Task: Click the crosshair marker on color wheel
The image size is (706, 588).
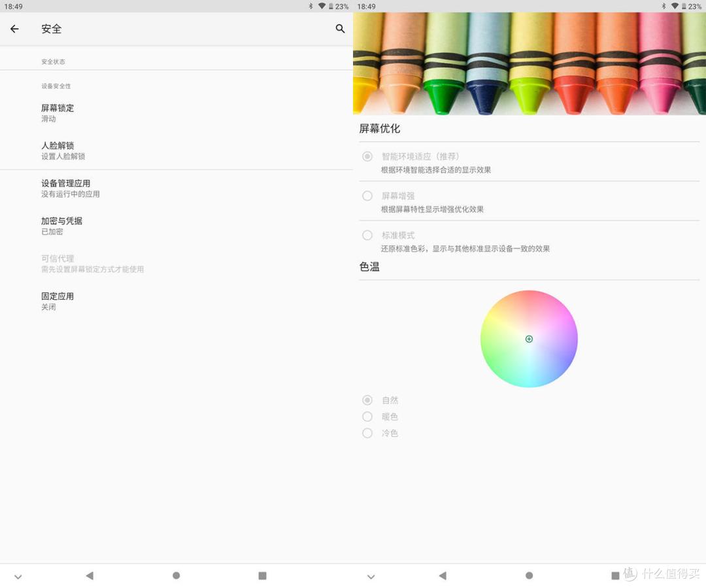Action: point(529,339)
